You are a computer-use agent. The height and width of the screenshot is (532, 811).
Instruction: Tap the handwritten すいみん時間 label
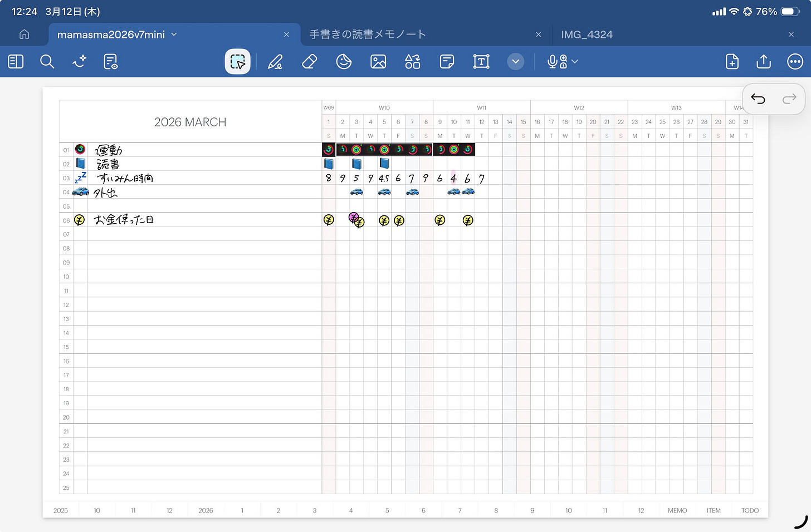125,178
